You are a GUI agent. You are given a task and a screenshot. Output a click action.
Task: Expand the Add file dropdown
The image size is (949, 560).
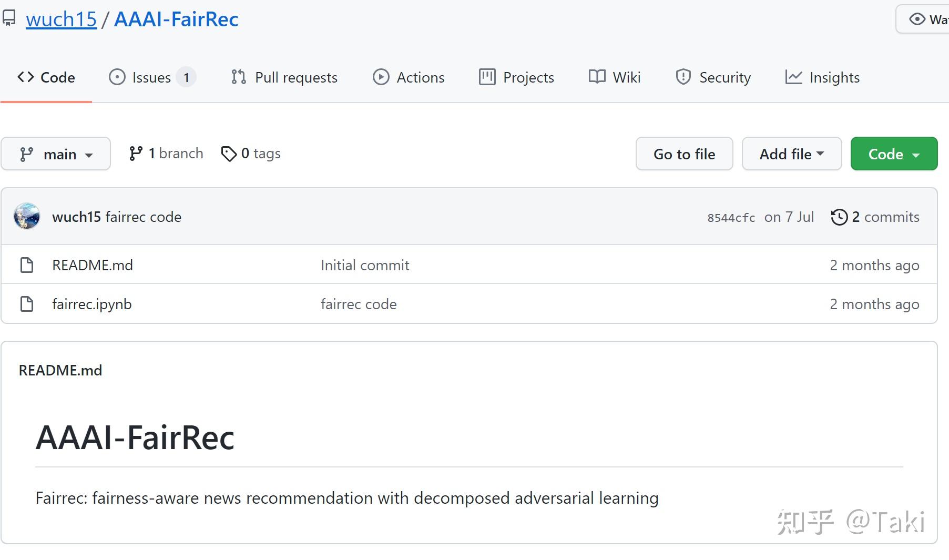[x=792, y=154]
